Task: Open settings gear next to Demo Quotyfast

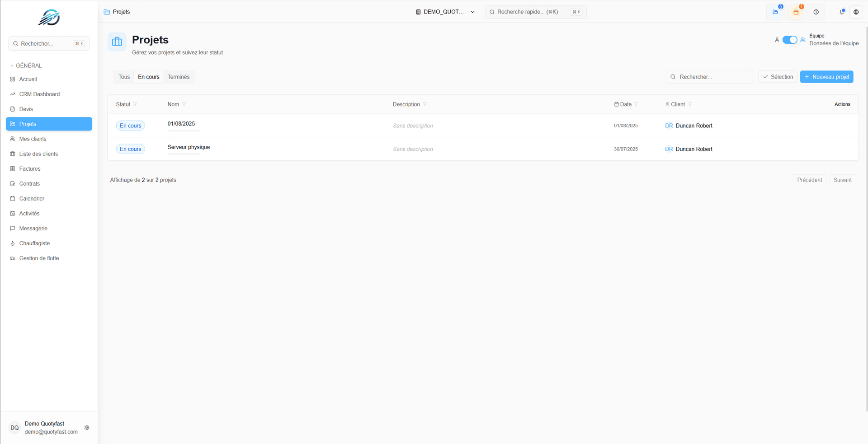Action: [x=87, y=428]
